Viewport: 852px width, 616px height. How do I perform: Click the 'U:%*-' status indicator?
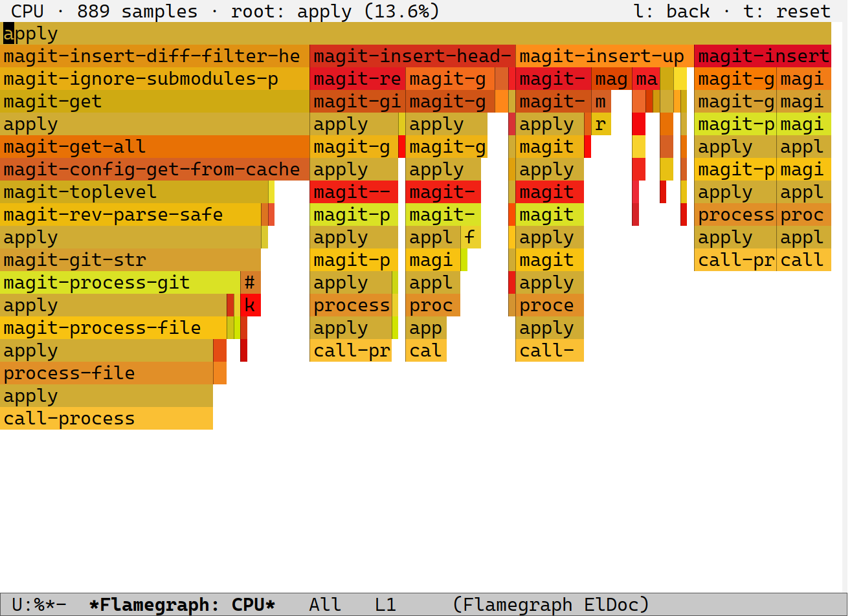[x=39, y=605]
